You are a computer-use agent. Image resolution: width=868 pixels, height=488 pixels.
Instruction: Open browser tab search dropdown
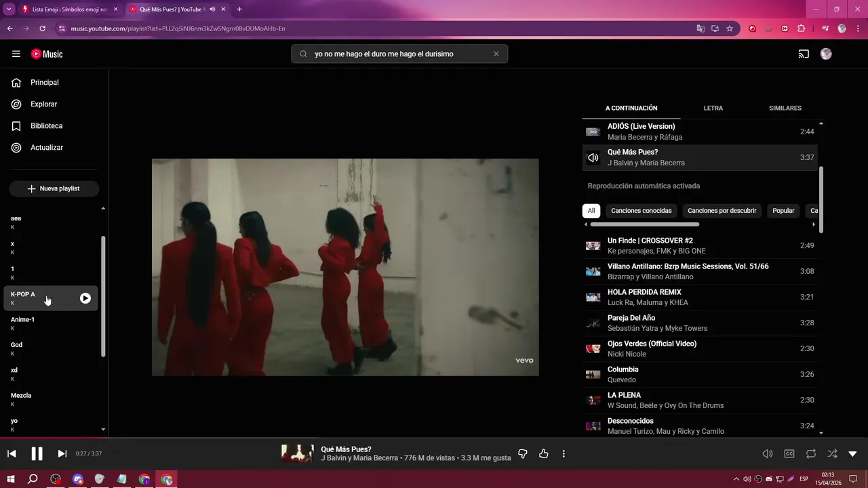click(9, 9)
